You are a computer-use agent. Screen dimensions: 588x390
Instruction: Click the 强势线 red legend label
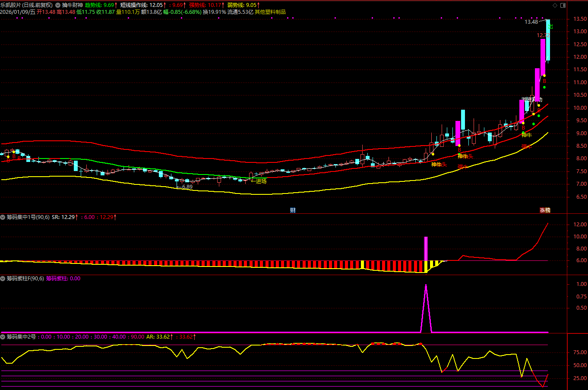pyautogui.click(x=198, y=5)
